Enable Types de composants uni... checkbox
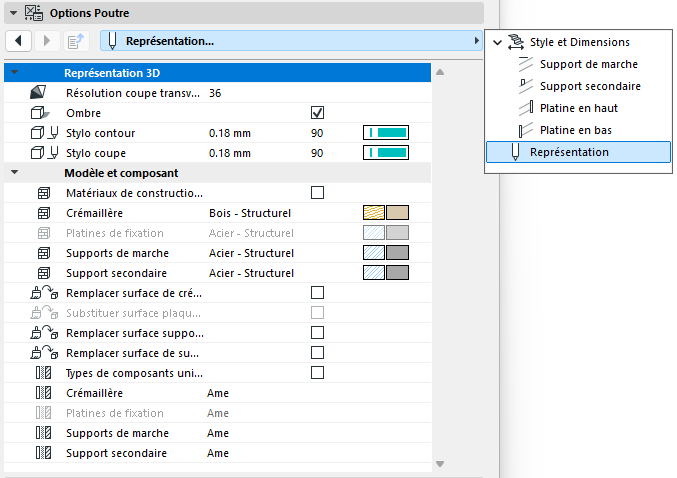The image size is (677, 478). click(x=317, y=372)
